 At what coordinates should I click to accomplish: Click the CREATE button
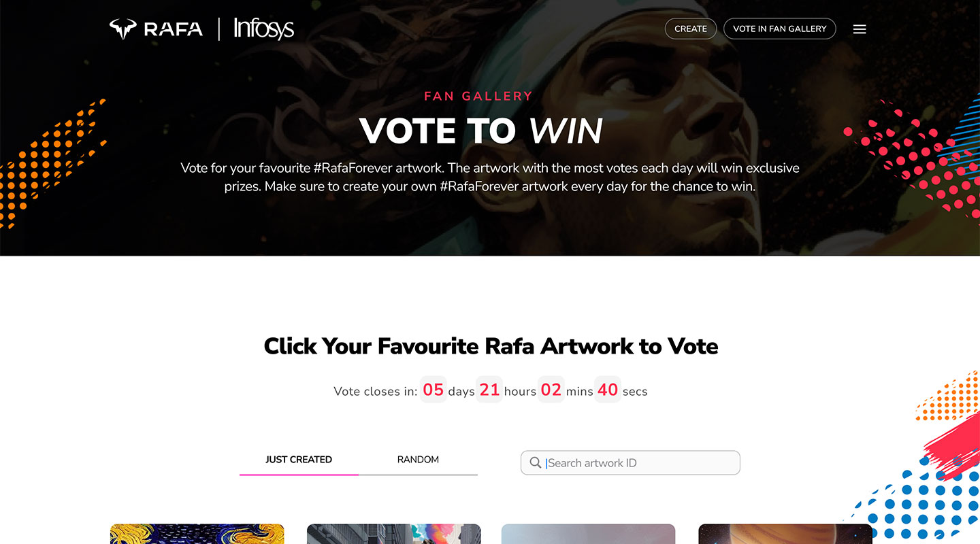[691, 29]
